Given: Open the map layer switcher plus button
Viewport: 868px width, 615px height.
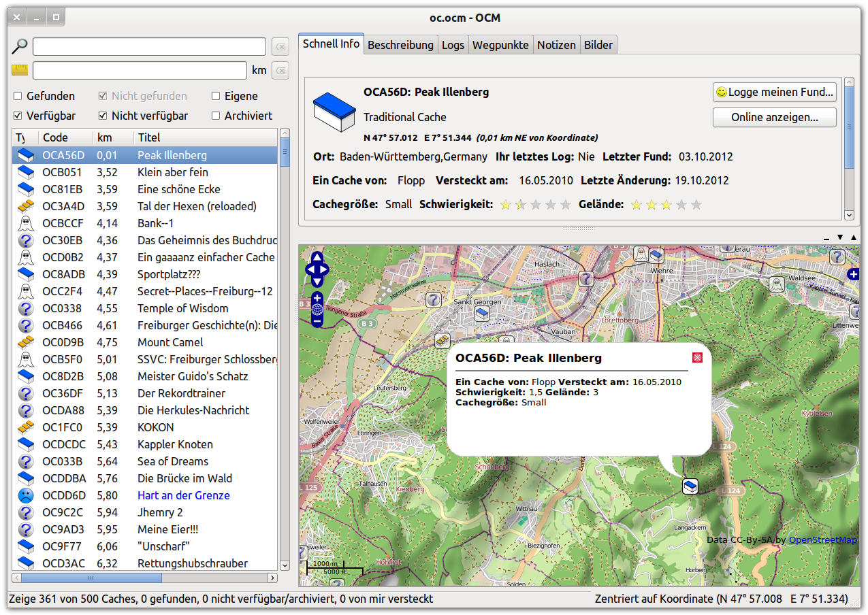Looking at the screenshot, I should [x=854, y=274].
